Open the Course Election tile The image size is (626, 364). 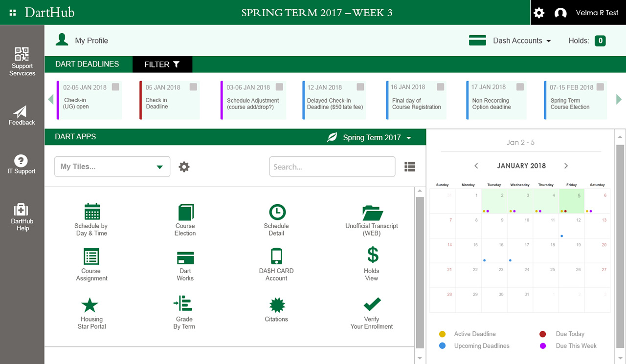click(185, 212)
